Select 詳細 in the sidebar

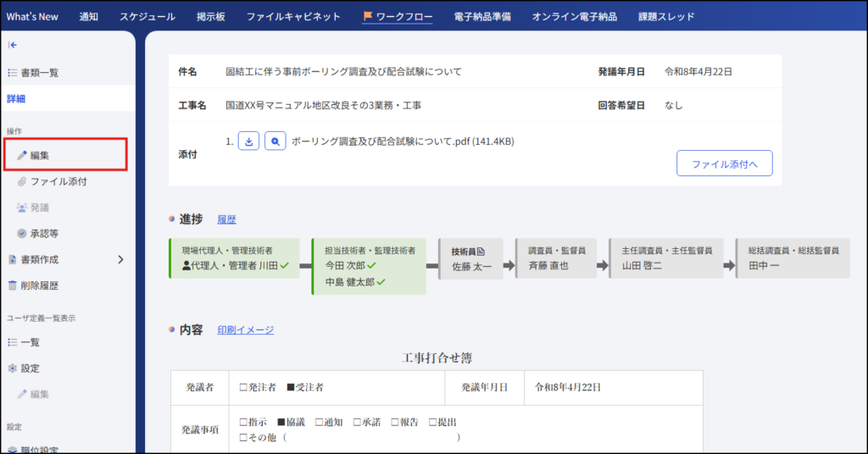coord(67,98)
